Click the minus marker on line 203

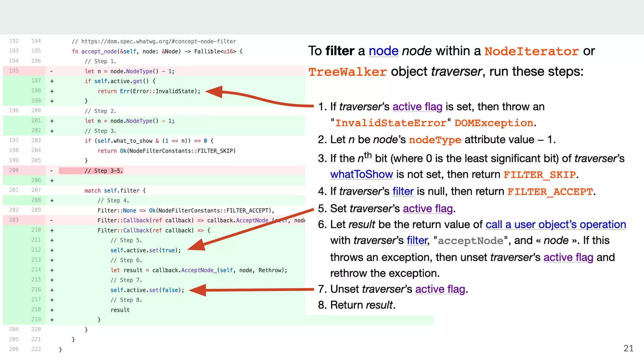click(x=52, y=221)
